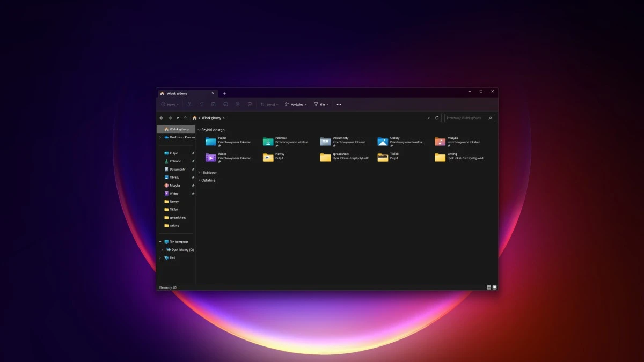Click inside the Przeszukuj Widok główny search box
The image size is (644, 362).
click(467, 117)
